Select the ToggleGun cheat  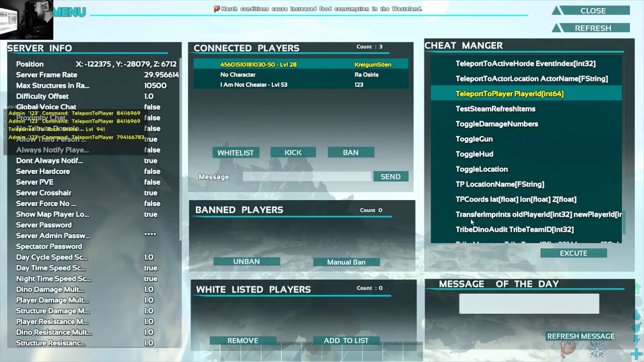(x=526, y=139)
